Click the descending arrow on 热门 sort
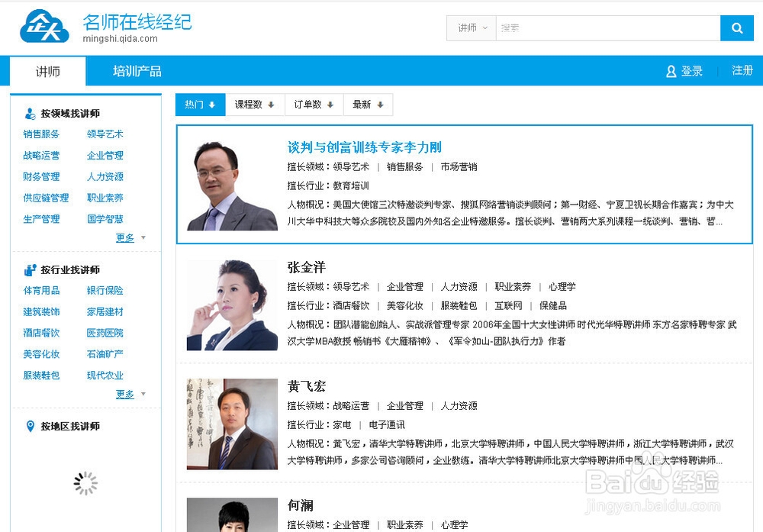Screen dimensions: 763x532 pyautogui.click(x=211, y=105)
